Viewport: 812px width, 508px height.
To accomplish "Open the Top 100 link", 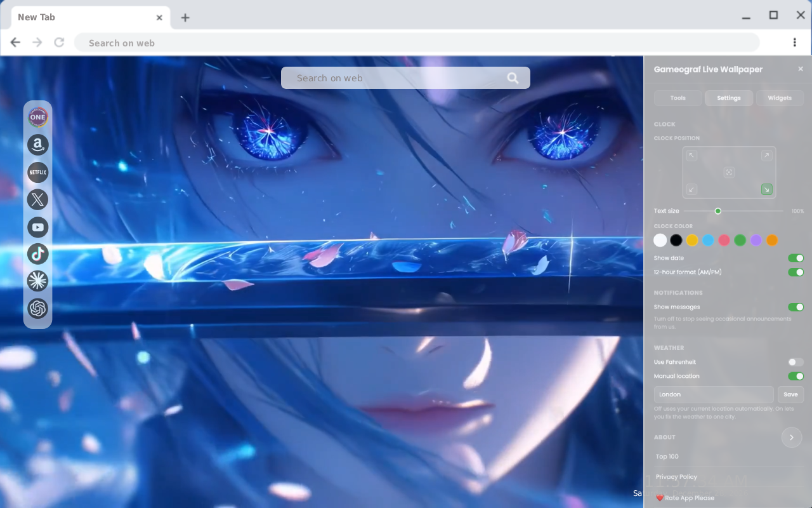I will pos(667,457).
